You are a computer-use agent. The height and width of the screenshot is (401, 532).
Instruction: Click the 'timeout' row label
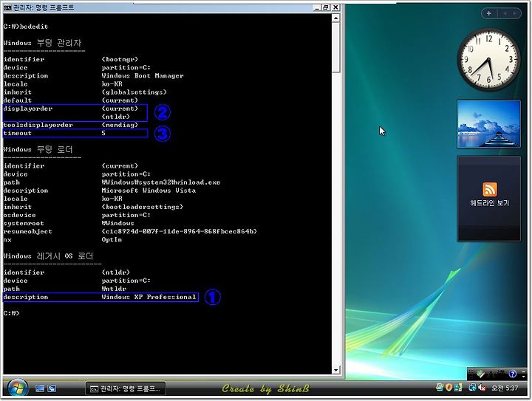tap(17, 133)
